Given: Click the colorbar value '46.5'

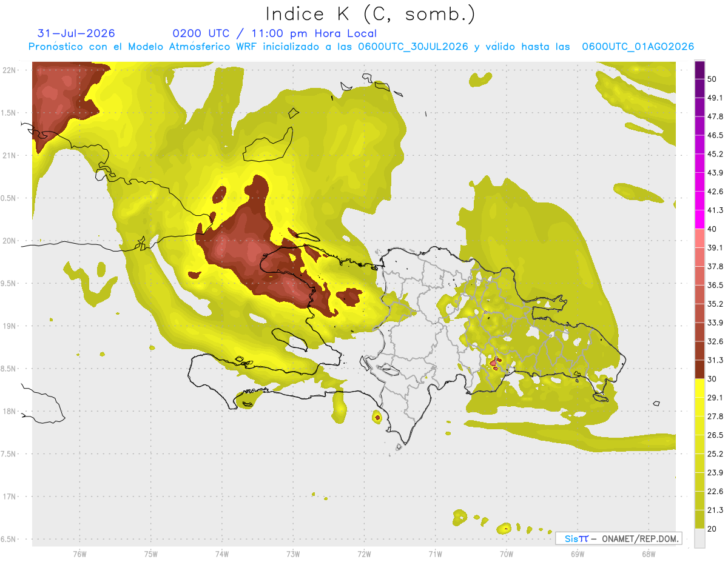Looking at the screenshot, I should (715, 135).
